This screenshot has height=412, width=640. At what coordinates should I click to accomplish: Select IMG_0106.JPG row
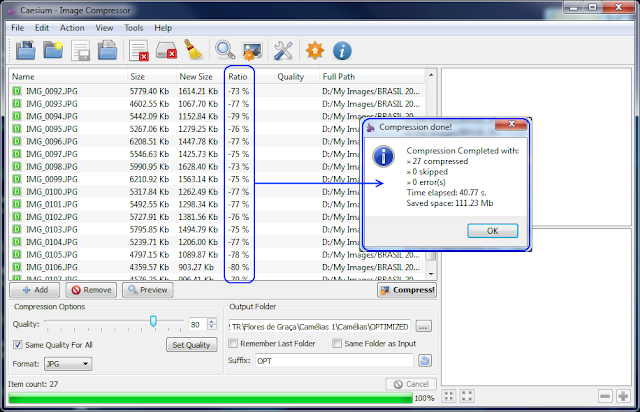[218, 267]
